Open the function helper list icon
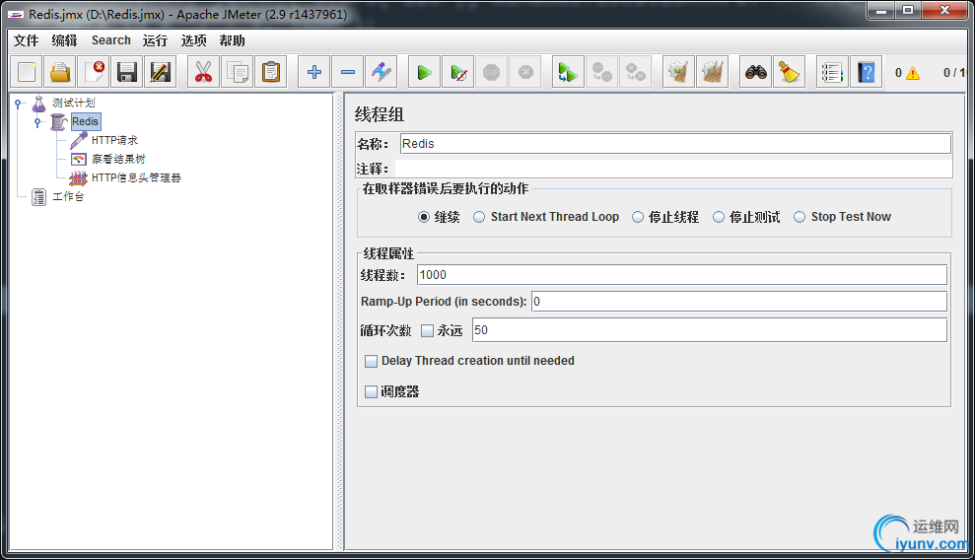The image size is (975, 560). point(832,72)
